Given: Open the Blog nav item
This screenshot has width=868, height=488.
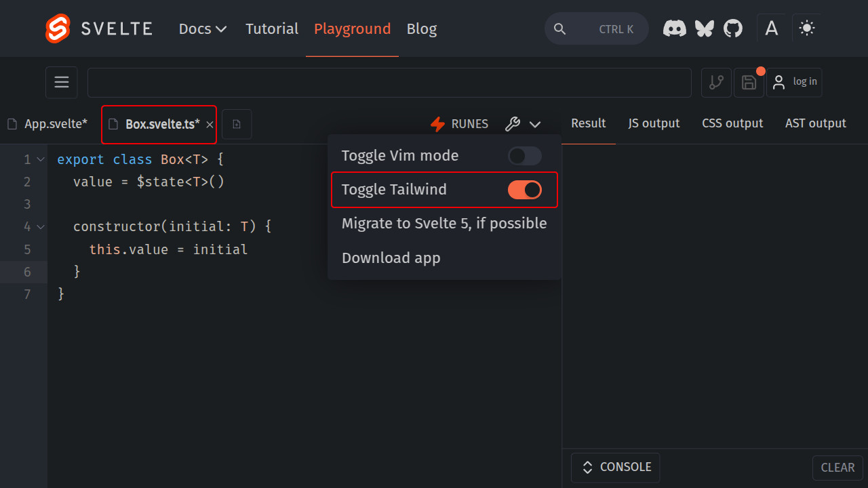Looking at the screenshot, I should [x=422, y=28].
